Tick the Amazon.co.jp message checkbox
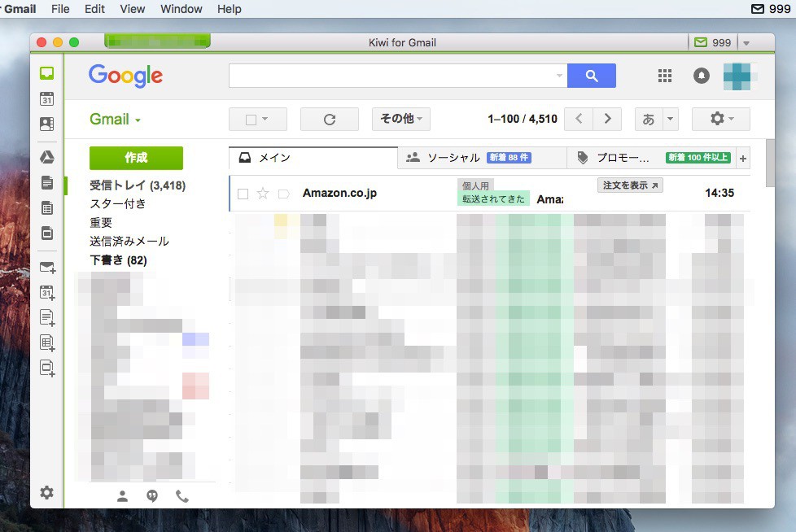The width and height of the screenshot is (796, 532). [x=243, y=194]
